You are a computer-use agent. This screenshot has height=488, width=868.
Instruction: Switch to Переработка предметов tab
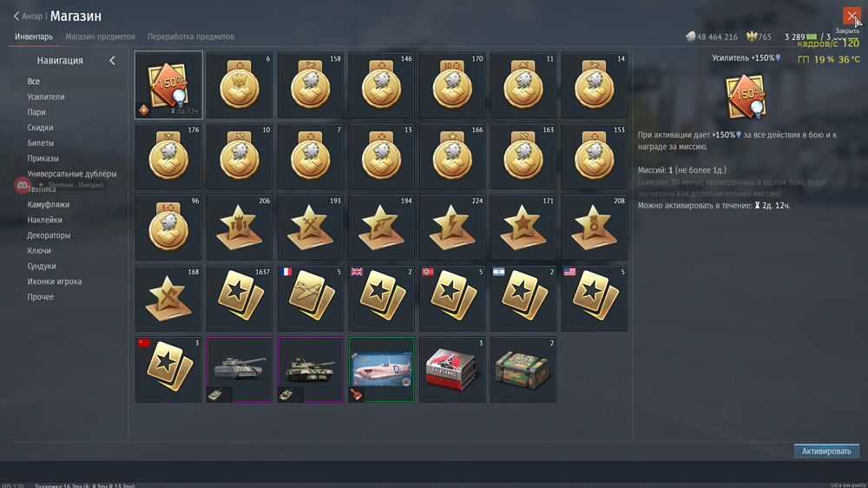(191, 36)
